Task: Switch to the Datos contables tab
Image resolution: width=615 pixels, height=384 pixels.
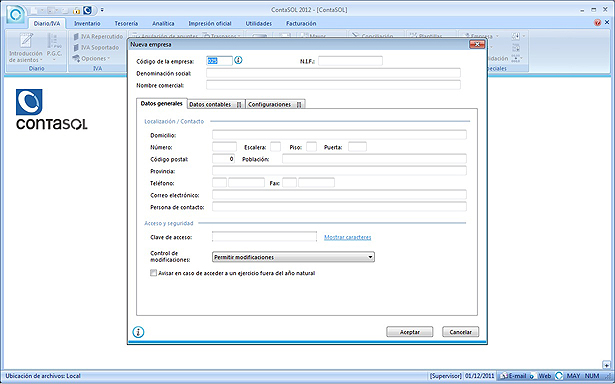Action: (216, 104)
